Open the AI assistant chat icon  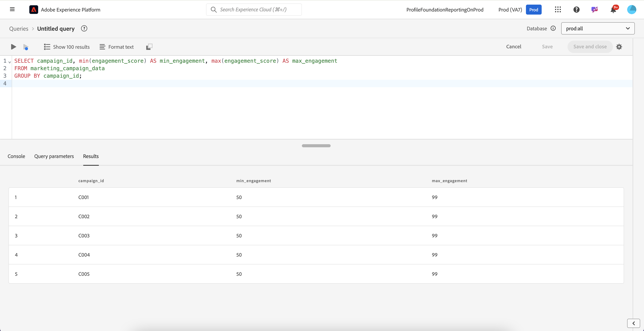pos(595,10)
